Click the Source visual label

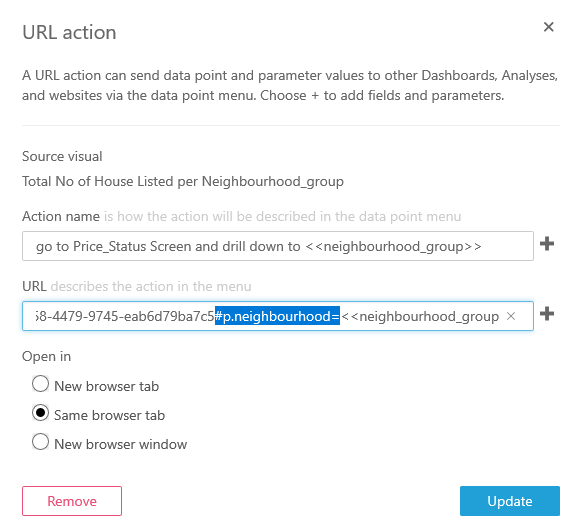(62, 156)
